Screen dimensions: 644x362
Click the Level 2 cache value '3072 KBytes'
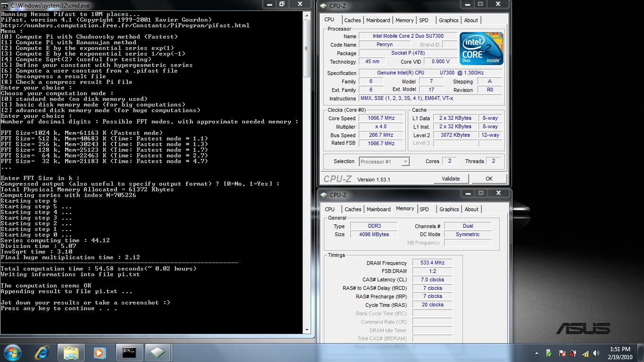tap(455, 135)
